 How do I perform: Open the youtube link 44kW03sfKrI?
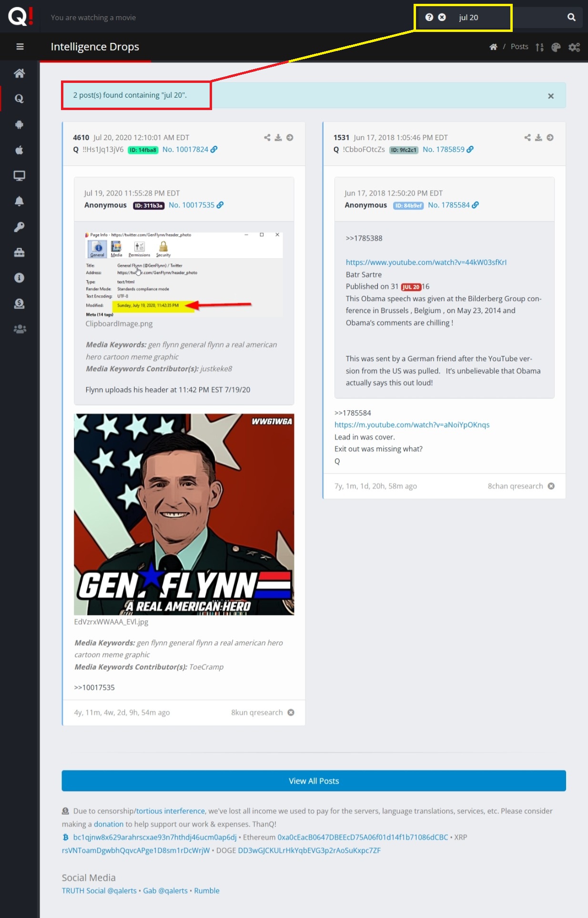426,262
